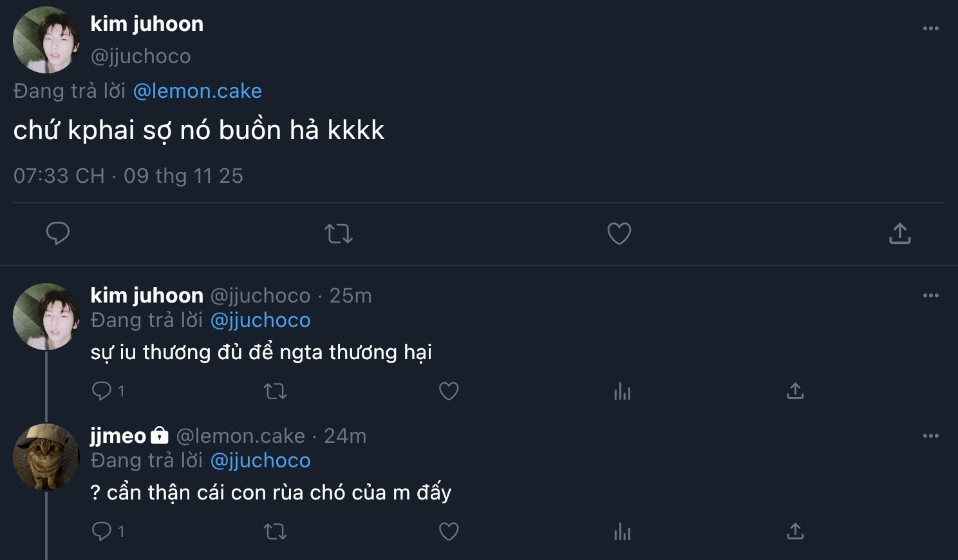Like the main kim juhoon tweet
Screen dimensions: 958x560
[x=619, y=233]
